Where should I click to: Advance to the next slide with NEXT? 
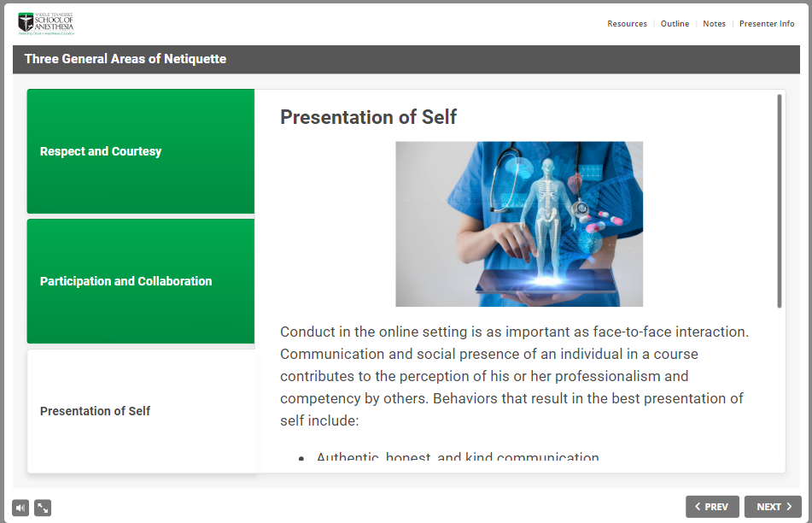coord(774,506)
